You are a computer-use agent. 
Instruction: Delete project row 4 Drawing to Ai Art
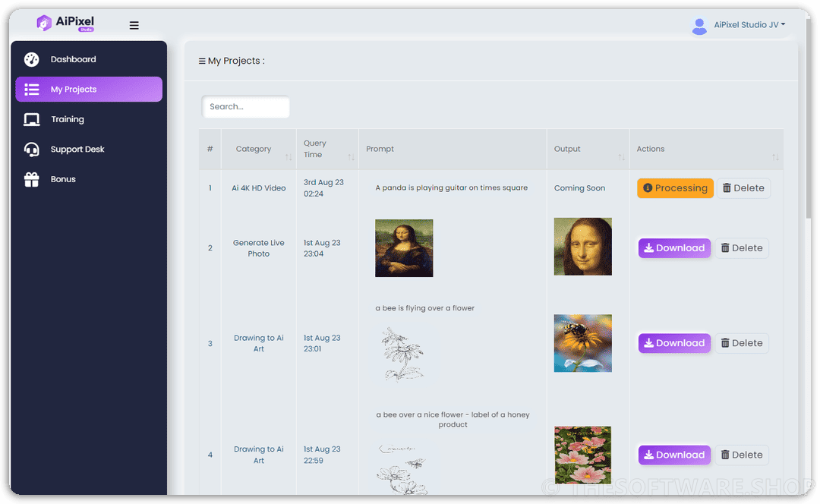(x=742, y=455)
